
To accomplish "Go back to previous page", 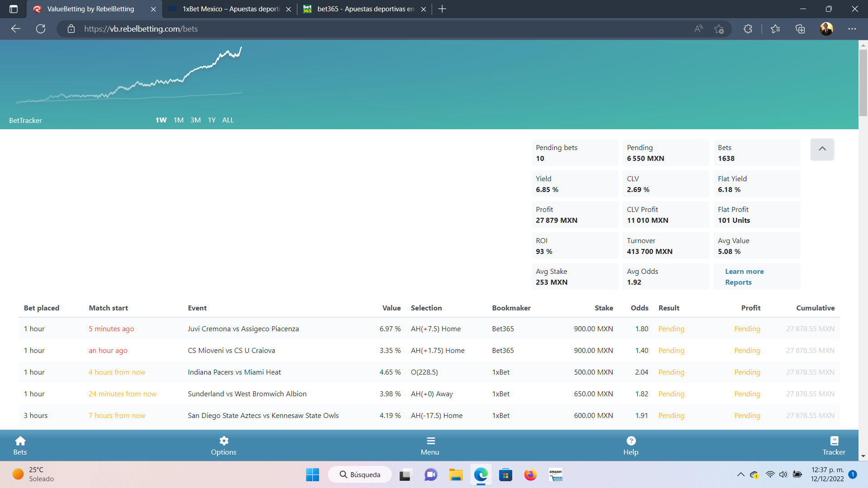I will pyautogui.click(x=16, y=29).
